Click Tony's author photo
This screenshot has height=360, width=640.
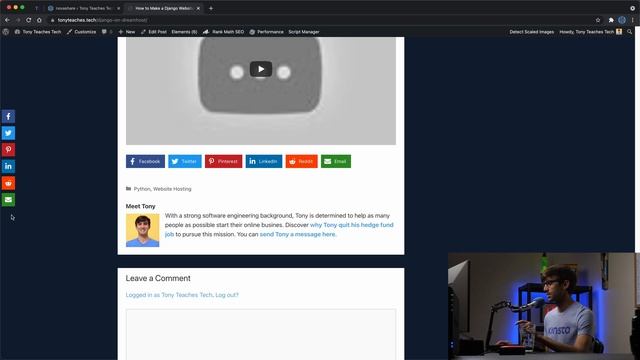pos(142,230)
